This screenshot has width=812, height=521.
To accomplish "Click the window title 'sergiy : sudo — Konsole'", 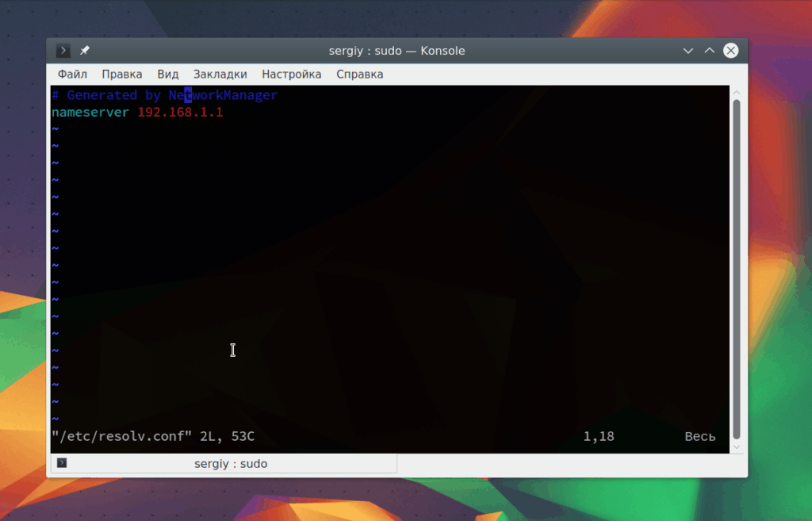I will click(x=396, y=51).
